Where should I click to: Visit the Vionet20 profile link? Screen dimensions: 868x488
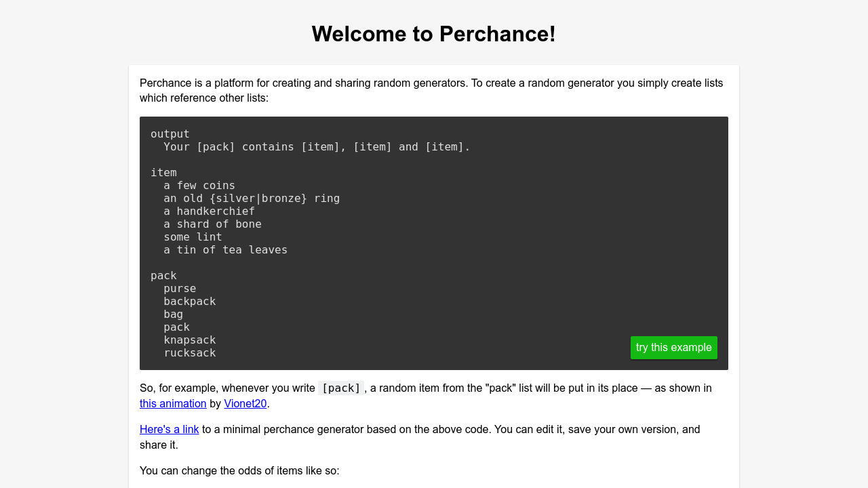(x=245, y=403)
